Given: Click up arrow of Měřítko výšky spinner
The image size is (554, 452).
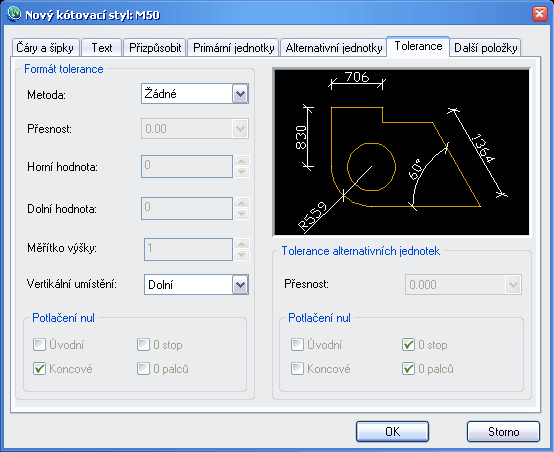Looking at the screenshot, I should point(242,244).
